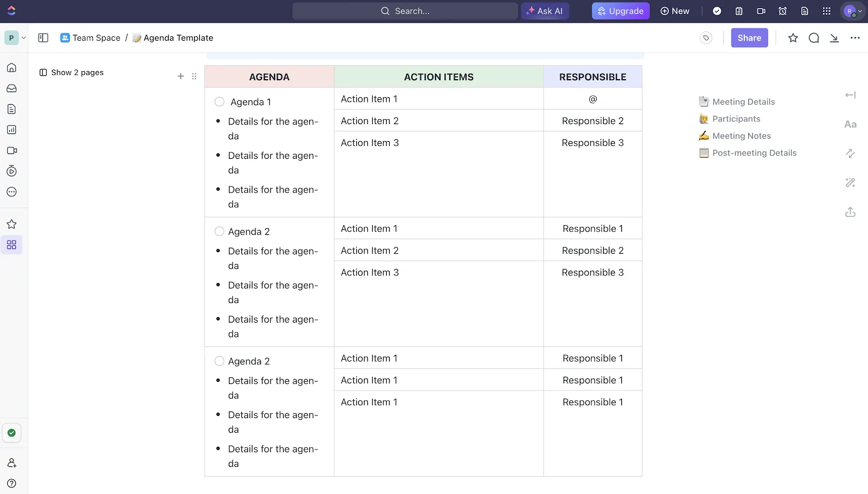Open help question mark icon
The image size is (868, 494).
pyautogui.click(x=11, y=483)
